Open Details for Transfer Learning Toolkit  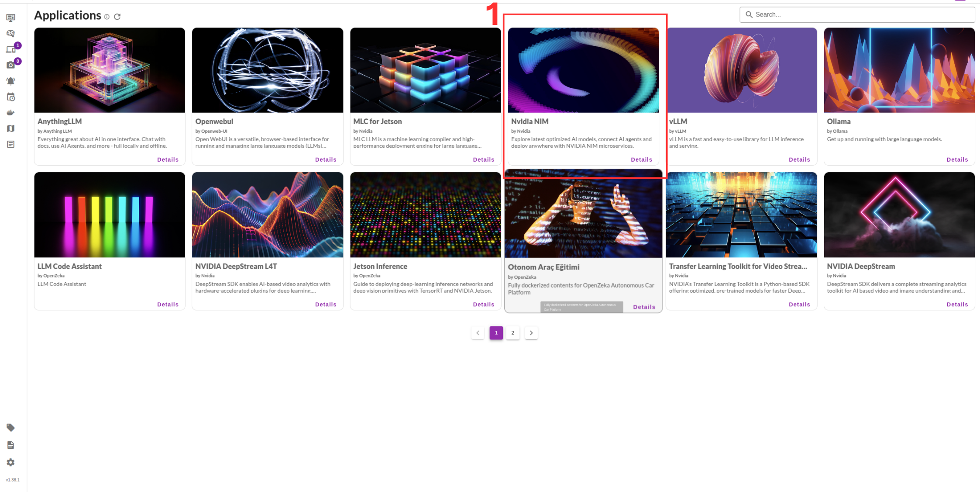click(799, 304)
